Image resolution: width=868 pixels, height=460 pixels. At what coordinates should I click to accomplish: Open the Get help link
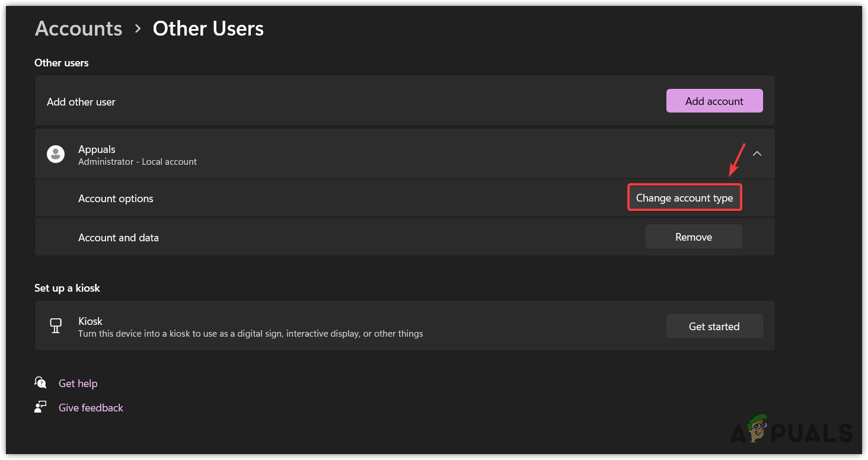[x=78, y=384]
